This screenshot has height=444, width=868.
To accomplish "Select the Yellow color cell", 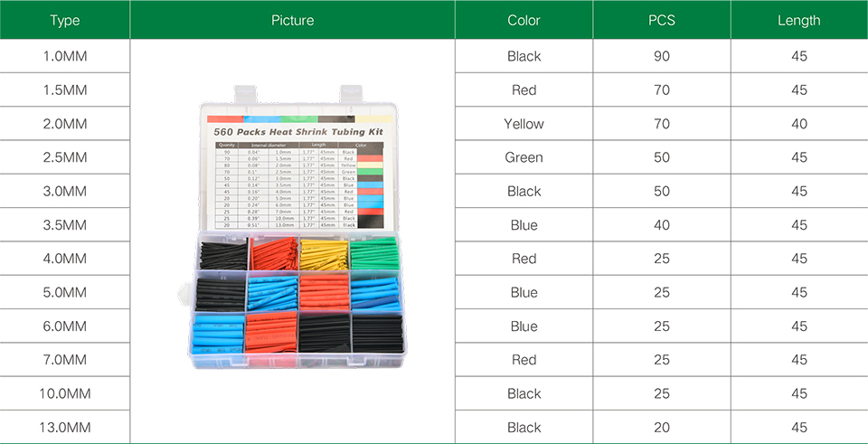I will click(524, 124).
